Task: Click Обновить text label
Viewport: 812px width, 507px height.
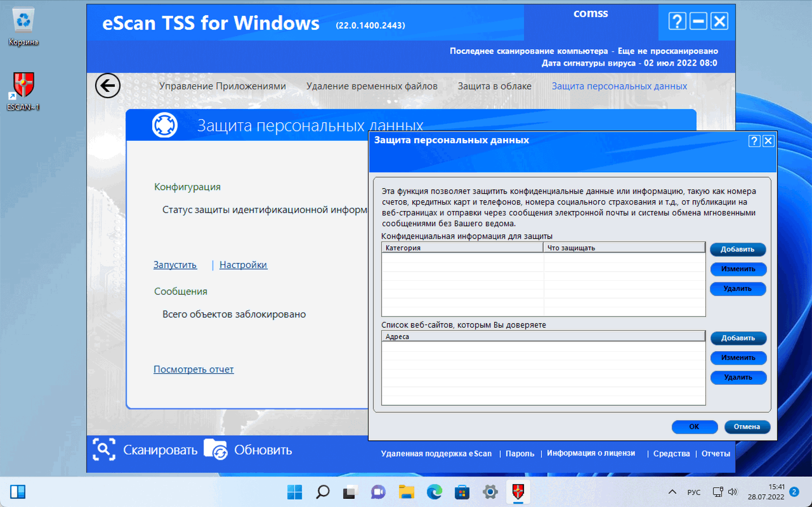Action: tap(263, 450)
